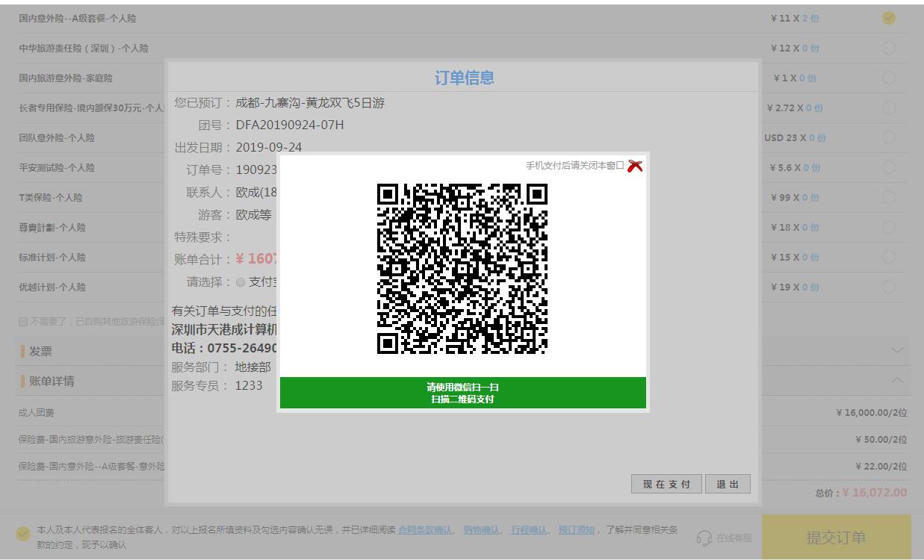Open the 行程确认 link
The image size is (924, 560).
[x=530, y=530]
